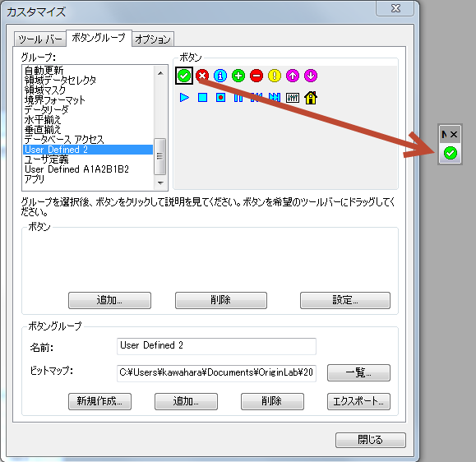Click group list scroll-down arrow
Viewport: 476px width, 462px height.
pyautogui.click(x=160, y=183)
